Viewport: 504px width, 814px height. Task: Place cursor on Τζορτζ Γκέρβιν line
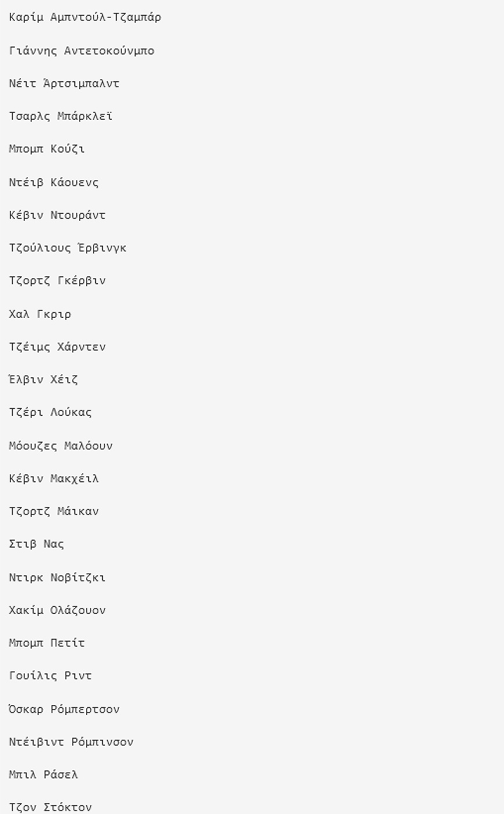(x=57, y=281)
